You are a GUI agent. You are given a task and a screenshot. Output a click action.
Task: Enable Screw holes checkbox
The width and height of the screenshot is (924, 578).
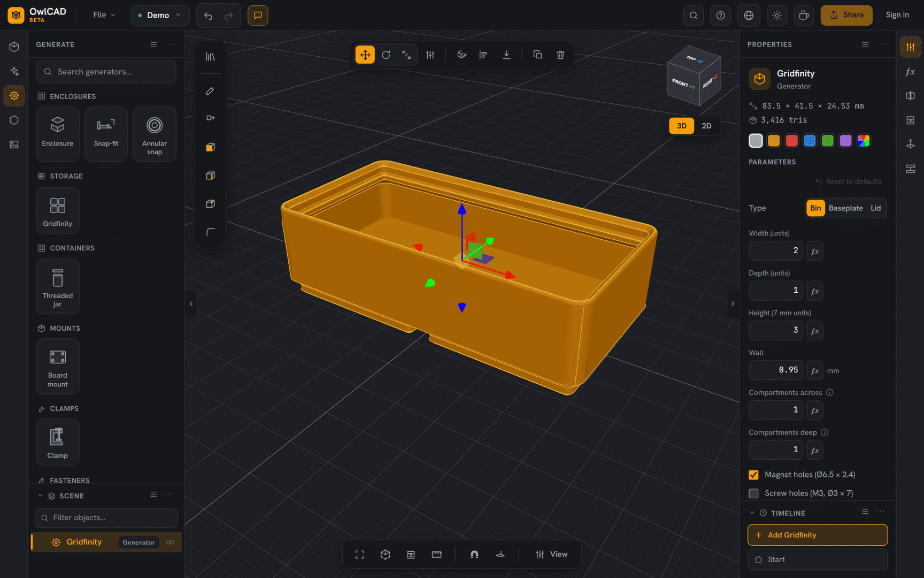click(753, 493)
